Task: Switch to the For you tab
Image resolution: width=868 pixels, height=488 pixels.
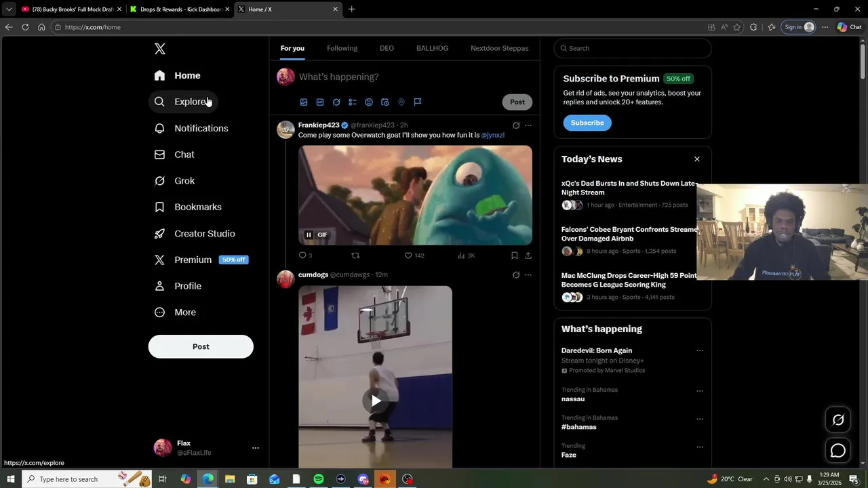Action: point(292,48)
